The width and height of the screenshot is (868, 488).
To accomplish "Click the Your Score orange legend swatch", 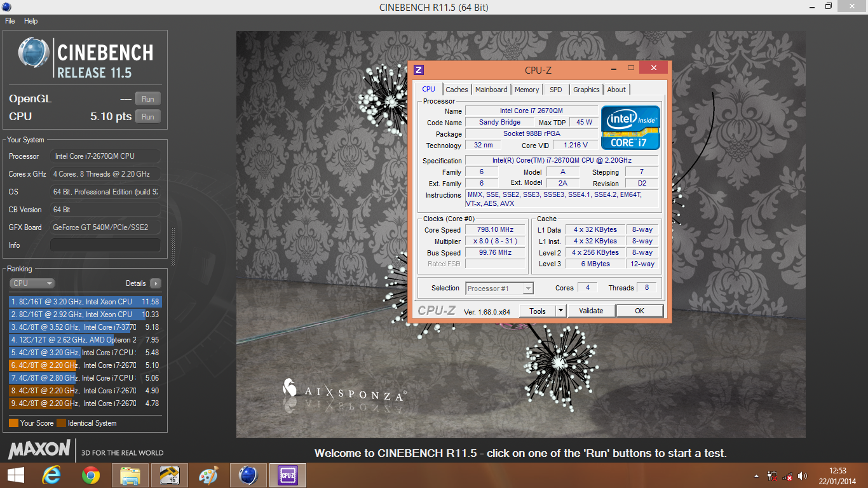I will tap(13, 423).
